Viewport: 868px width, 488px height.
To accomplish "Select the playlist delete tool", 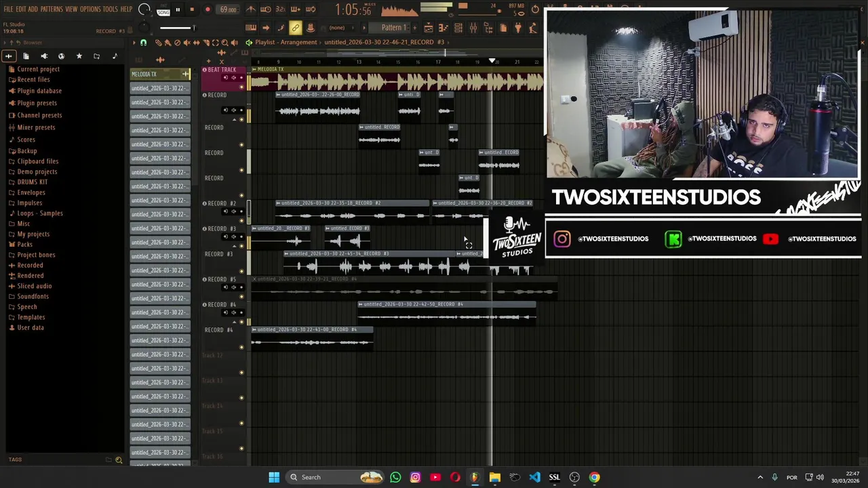I will pyautogui.click(x=177, y=43).
